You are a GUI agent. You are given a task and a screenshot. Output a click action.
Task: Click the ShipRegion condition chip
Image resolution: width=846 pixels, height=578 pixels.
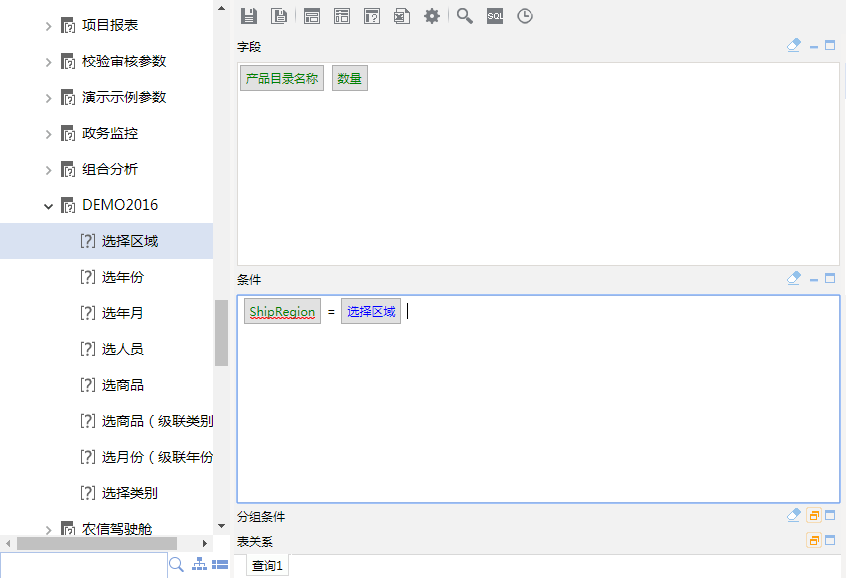pyautogui.click(x=282, y=311)
